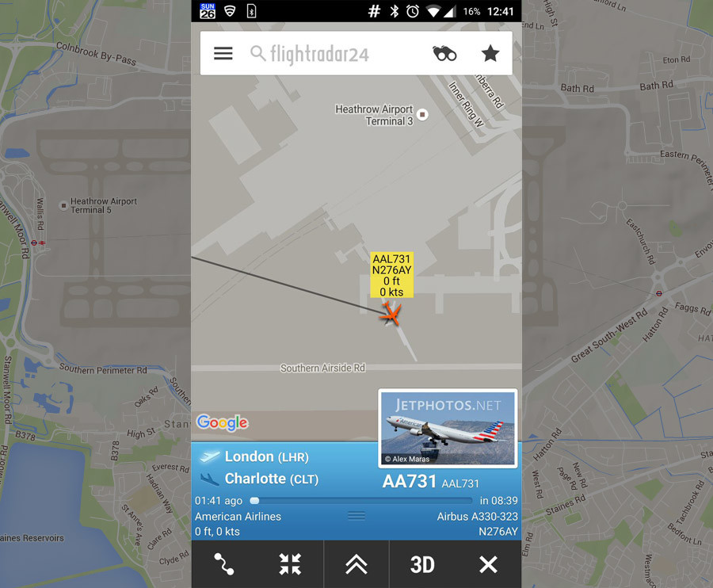Open bookmarks with the star icon
The width and height of the screenshot is (713, 588).
coord(490,54)
